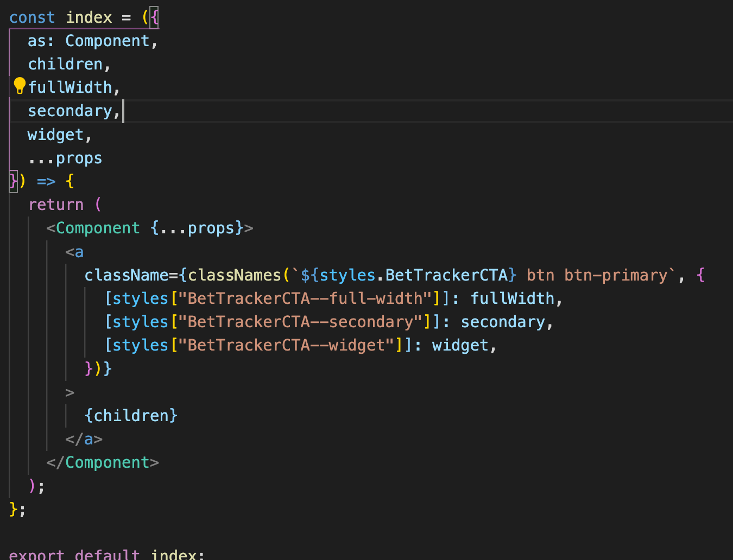This screenshot has height=560, width=733.
Task: Click the 'return' keyword
Action: 56,205
